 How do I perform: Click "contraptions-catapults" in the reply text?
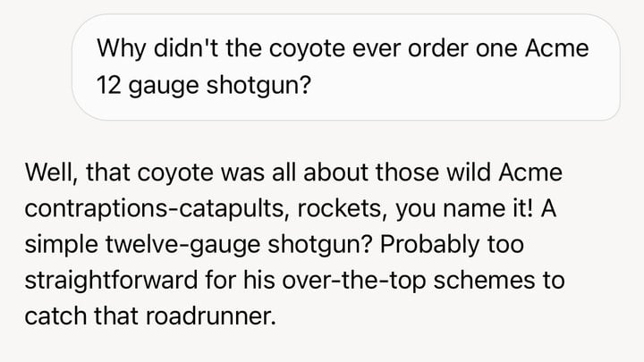(155, 208)
